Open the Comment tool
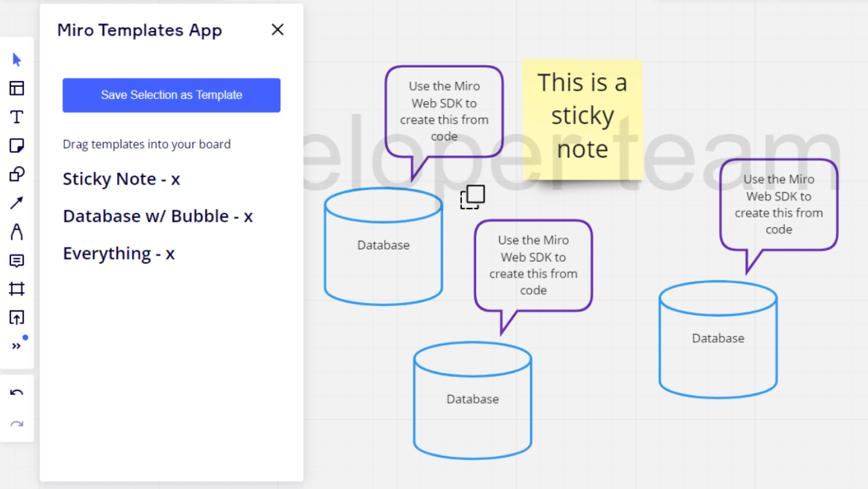The width and height of the screenshot is (868, 489). pyautogui.click(x=16, y=260)
